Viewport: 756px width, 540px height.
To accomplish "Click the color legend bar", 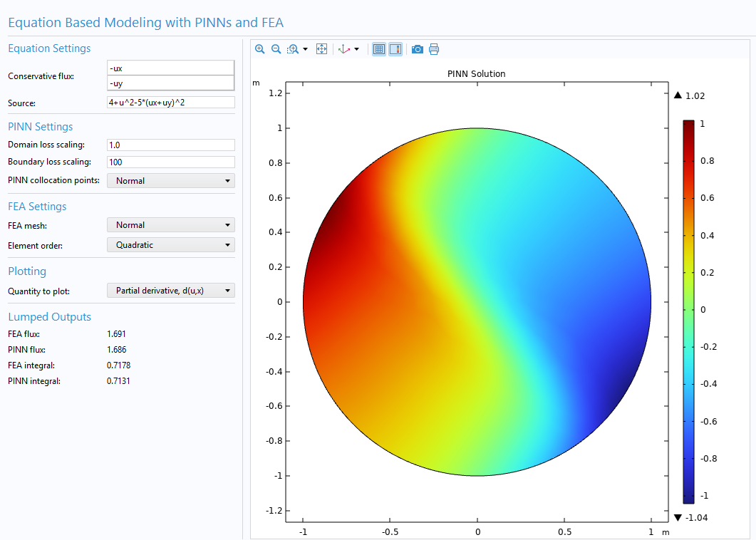I will point(688,311).
